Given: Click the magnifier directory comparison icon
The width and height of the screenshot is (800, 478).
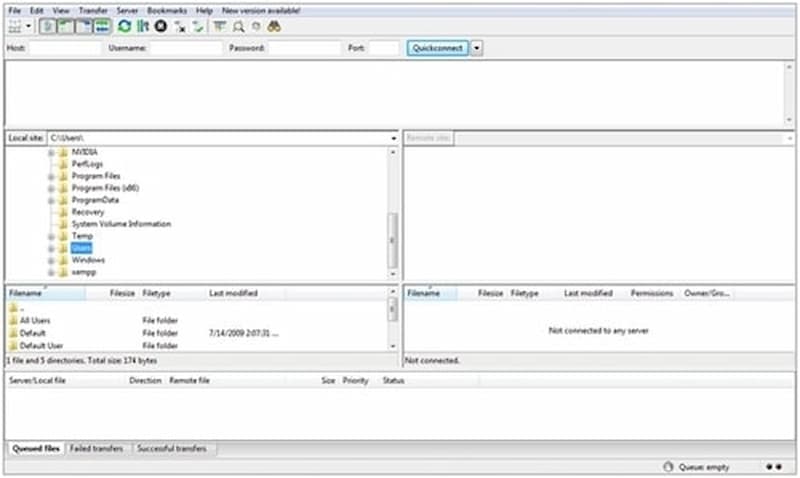Looking at the screenshot, I should 238,27.
